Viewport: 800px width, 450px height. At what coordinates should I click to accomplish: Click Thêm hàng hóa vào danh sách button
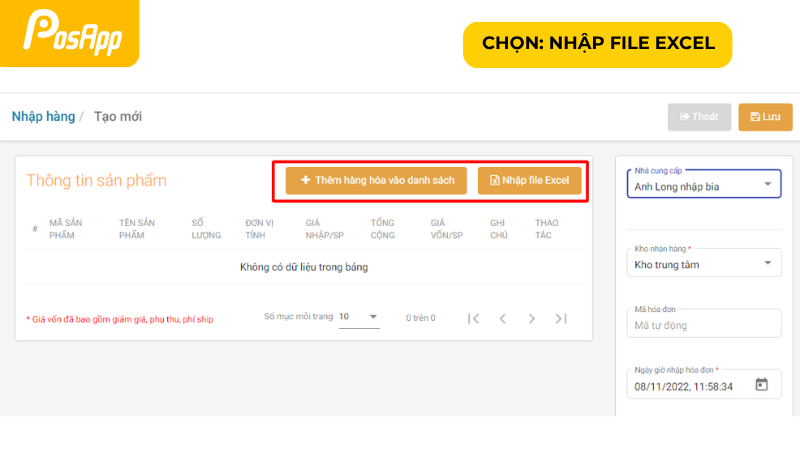[376, 181]
